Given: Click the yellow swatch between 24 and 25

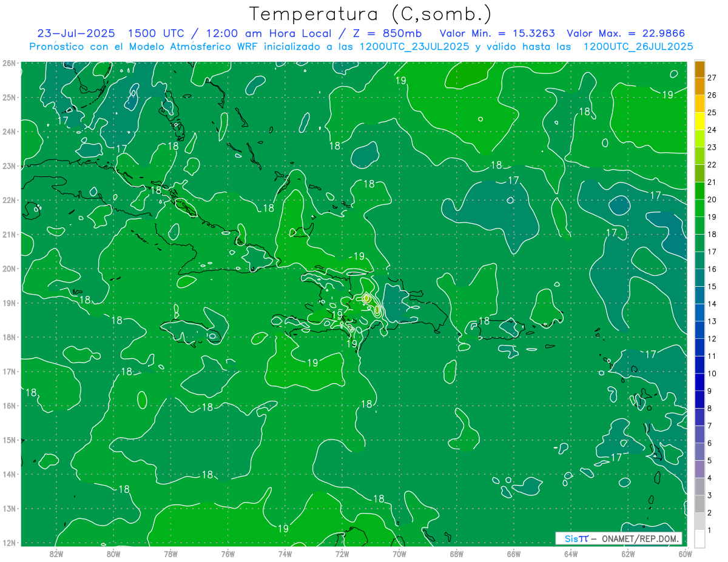Looking at the screenshot, I should pos(699,121).
